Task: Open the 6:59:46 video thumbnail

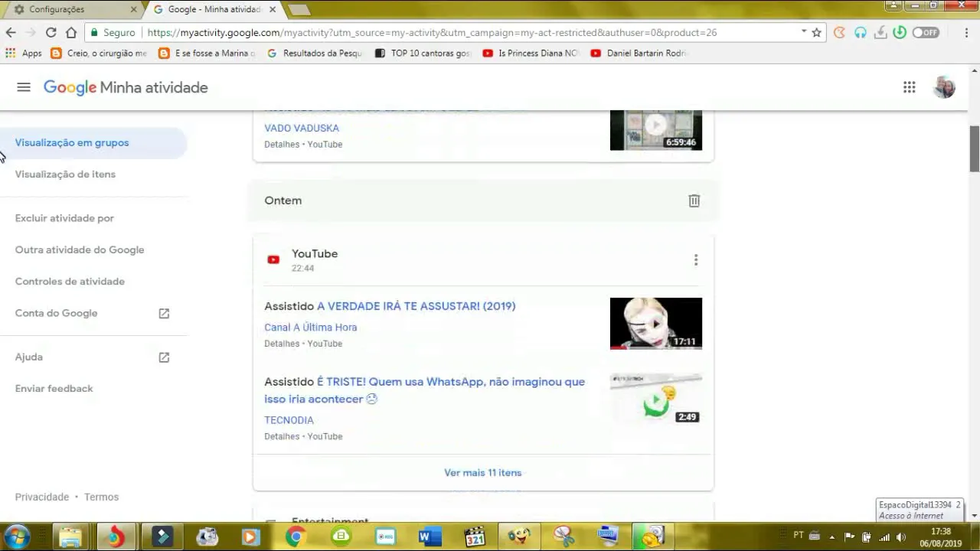Action: pos(656,130)
